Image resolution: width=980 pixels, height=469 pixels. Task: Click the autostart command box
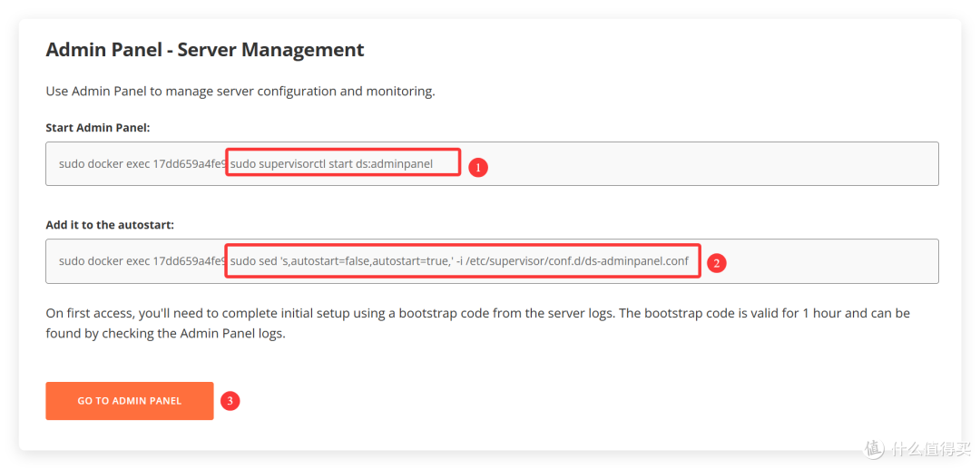[492, 261]
